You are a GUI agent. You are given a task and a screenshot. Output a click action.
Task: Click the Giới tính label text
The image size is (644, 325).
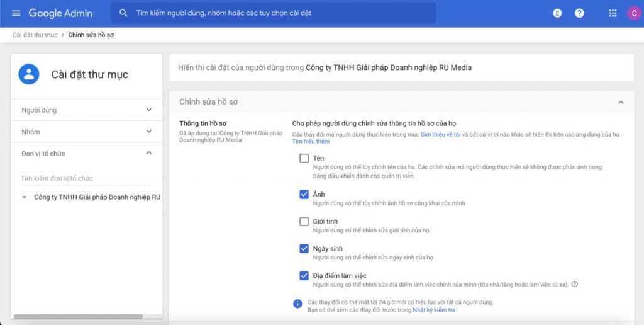click(325, 221)
